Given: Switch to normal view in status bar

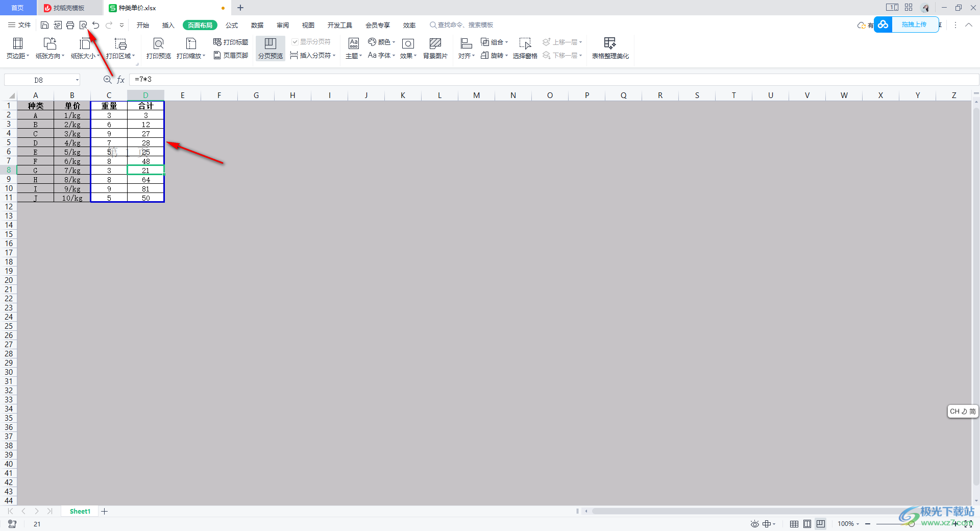Looking at the screenshot, I should 794,524.
